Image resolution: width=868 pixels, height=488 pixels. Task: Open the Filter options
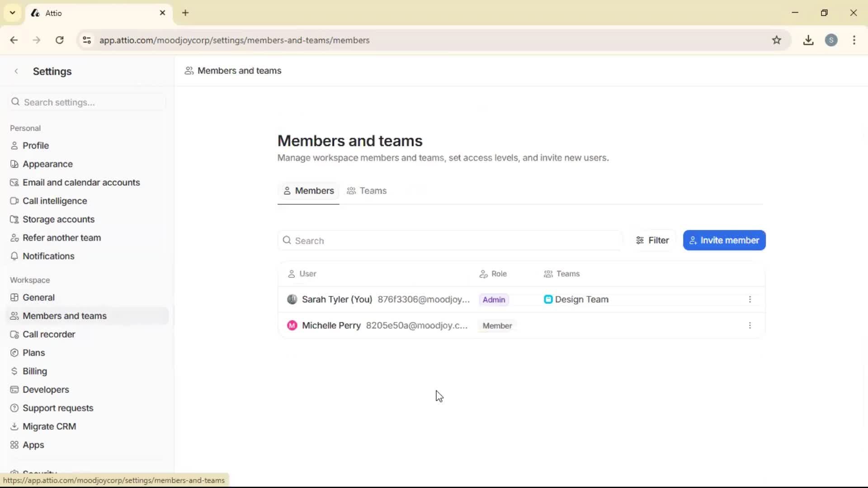[652, 240]
